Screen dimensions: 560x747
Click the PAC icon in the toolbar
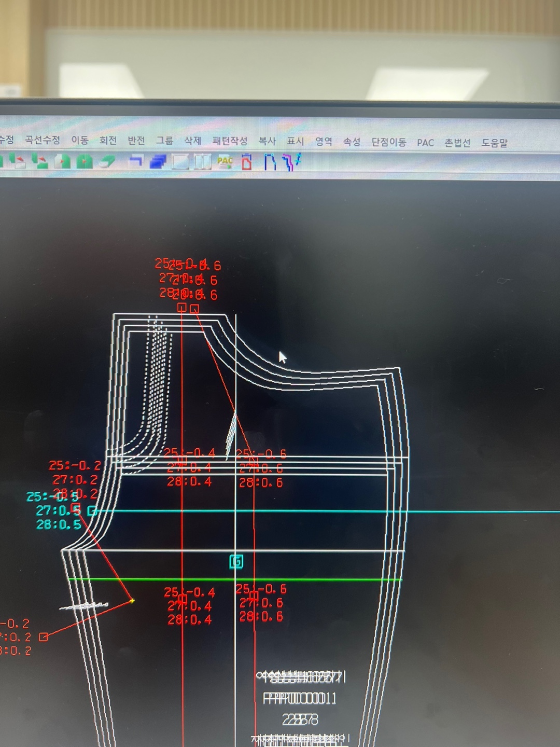(x=225, y=162)
